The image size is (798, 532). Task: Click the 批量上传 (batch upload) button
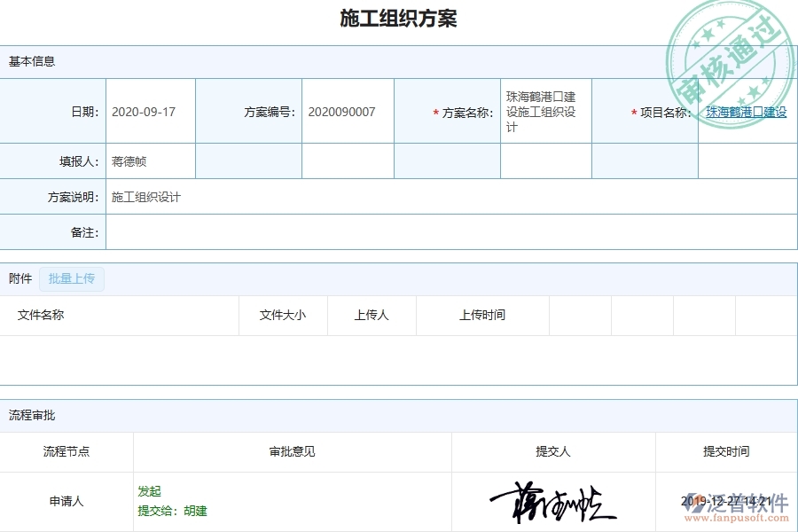(x=72, y=278)
